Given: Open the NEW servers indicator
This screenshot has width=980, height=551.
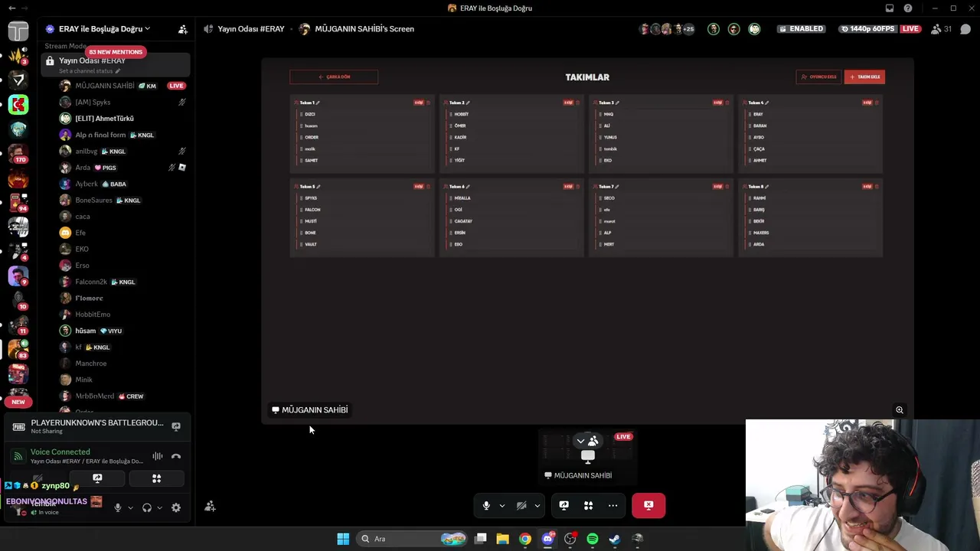Looking at the screenshot, I should pos(18,402).
